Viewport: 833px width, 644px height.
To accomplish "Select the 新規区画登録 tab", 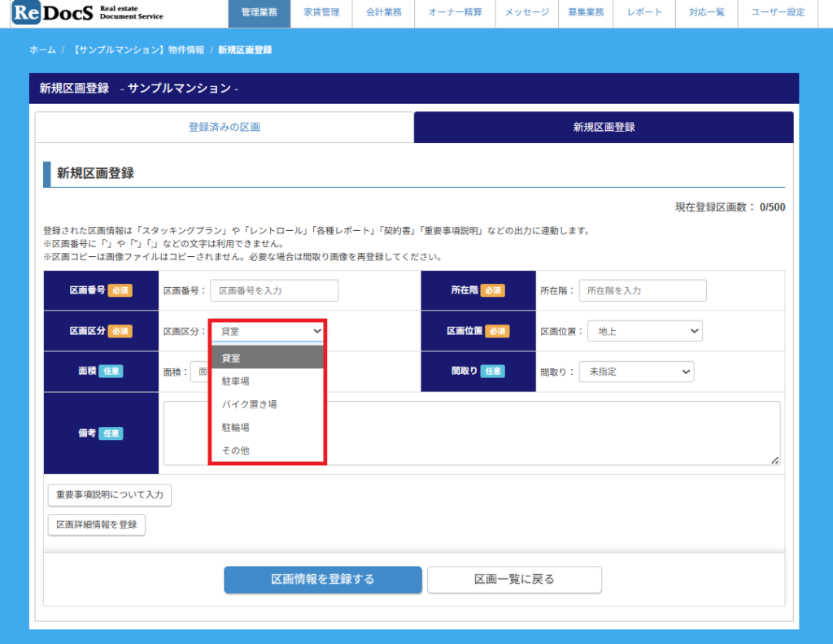I will tap(604, 128).
